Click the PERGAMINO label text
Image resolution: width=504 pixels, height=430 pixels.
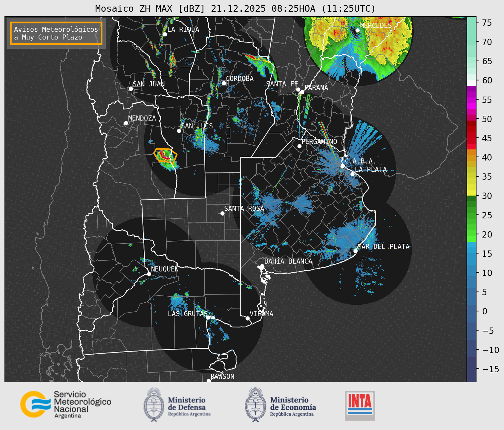pyautogui.click(x=319, y=141)
